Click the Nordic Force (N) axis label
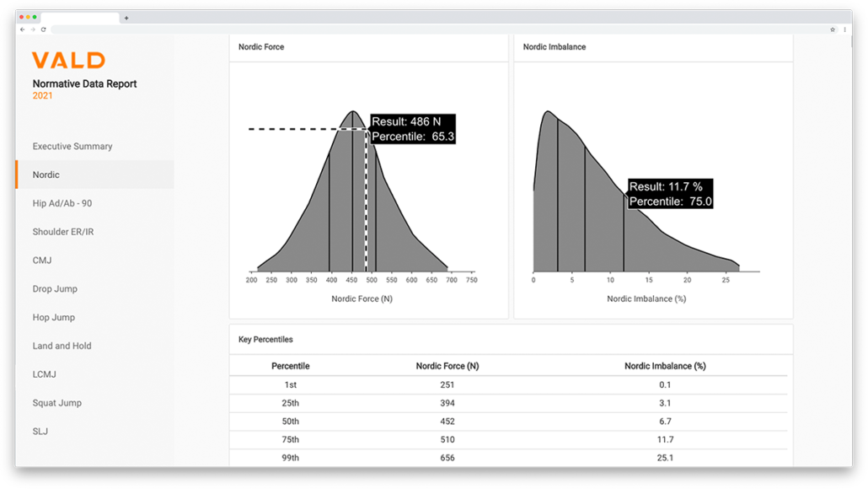Screen dimensions: 868x489 pos(362,299)
